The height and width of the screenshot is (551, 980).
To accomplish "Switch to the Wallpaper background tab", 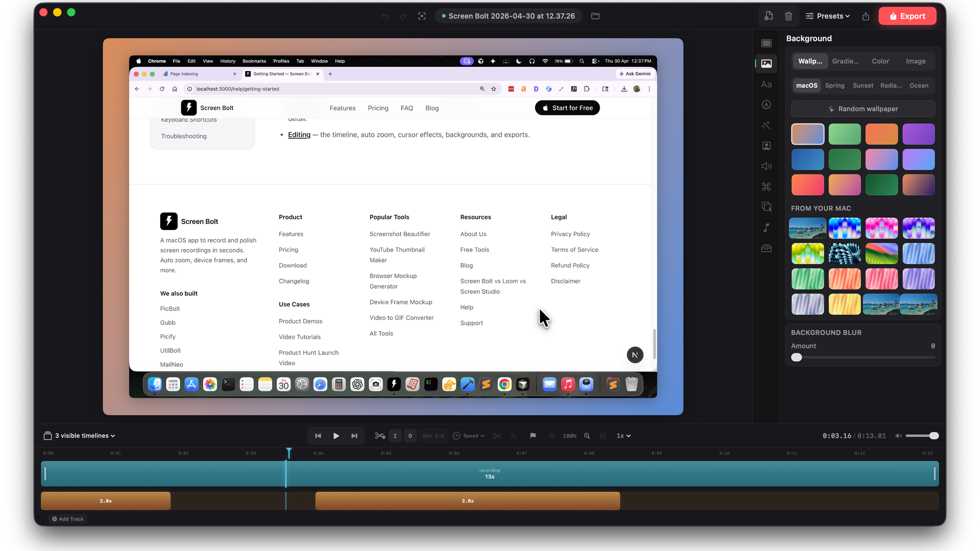I will (810, 61).
